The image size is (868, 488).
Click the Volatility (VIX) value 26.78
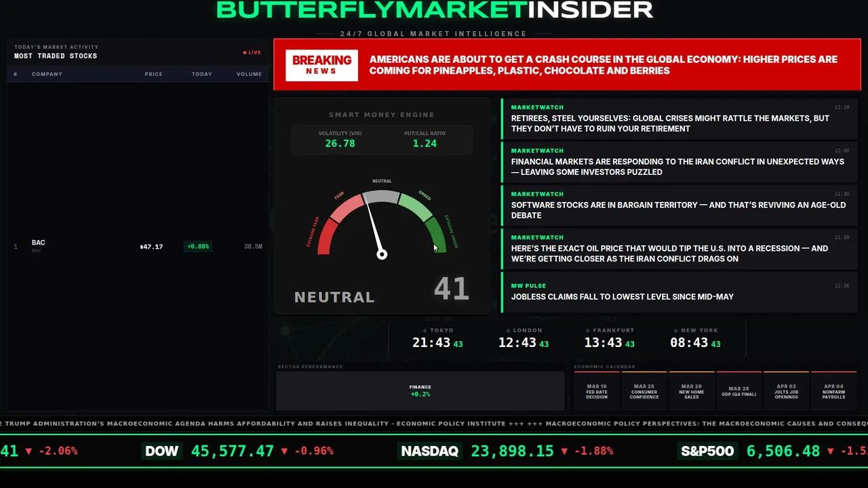coord(340,144)
